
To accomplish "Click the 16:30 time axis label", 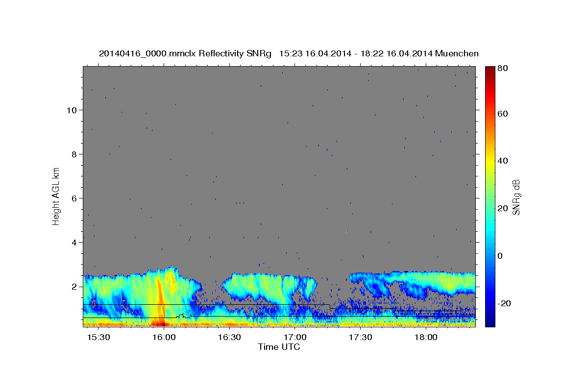I will 229,338.
